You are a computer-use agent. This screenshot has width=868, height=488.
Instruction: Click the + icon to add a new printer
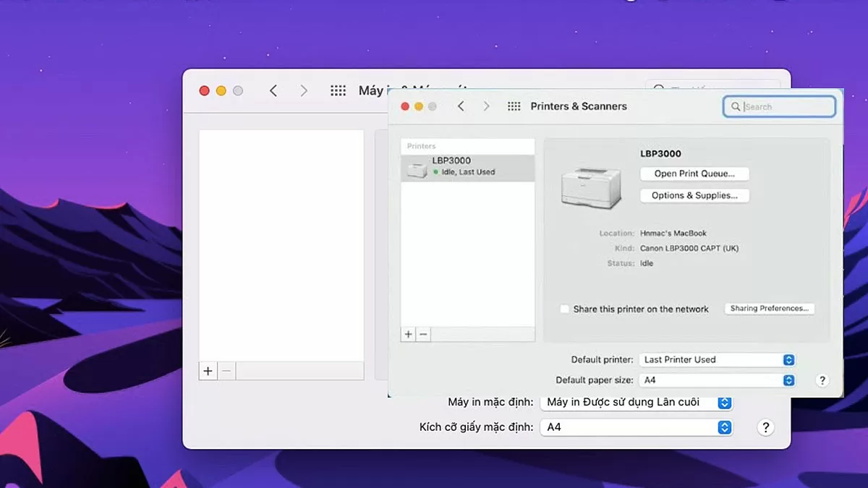point(407,334)
